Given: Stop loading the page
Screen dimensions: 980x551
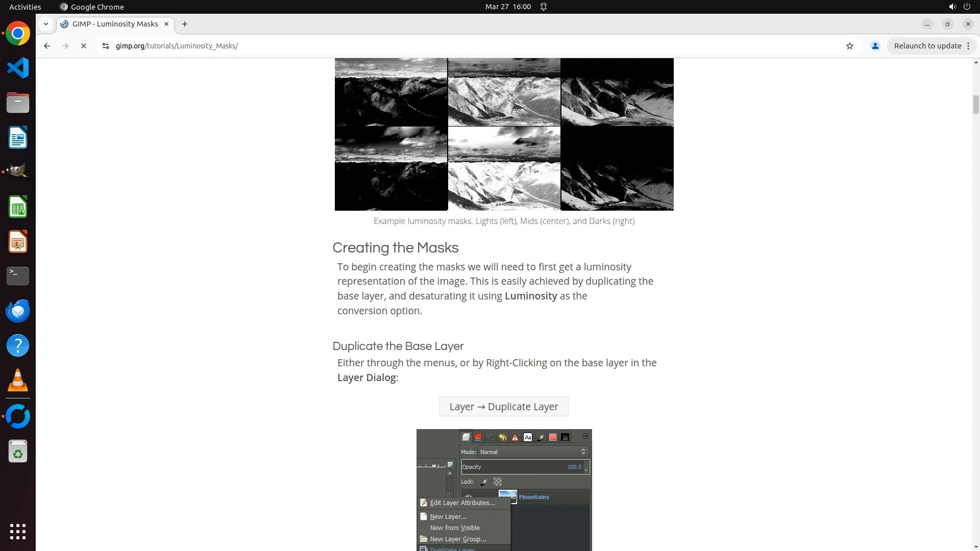Looking at the screenshot, I should (x=84, y=46).
